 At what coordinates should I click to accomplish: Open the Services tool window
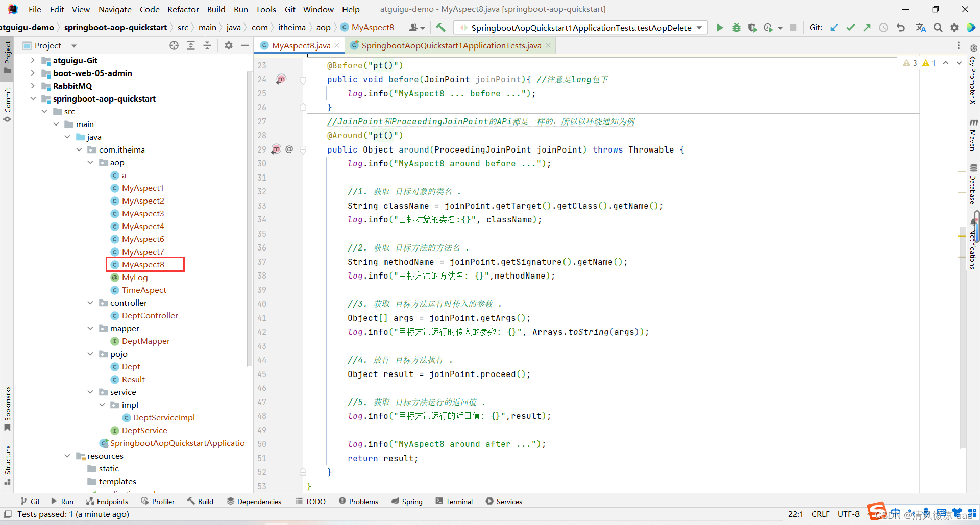[x=504, y=502]
